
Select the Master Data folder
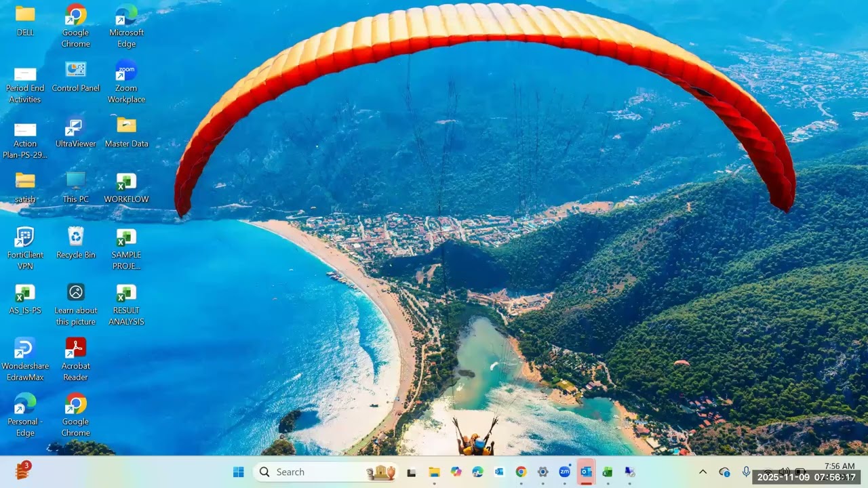[x=126, y=132]
